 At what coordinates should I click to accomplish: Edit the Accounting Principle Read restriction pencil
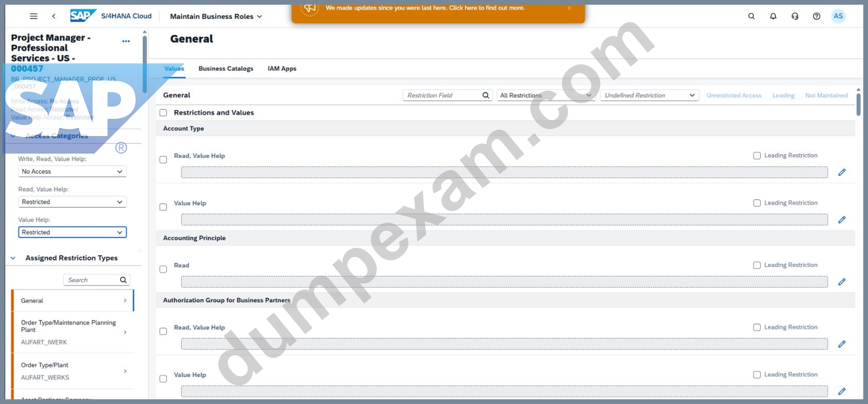pyautogui.click(x=842, y=282)
